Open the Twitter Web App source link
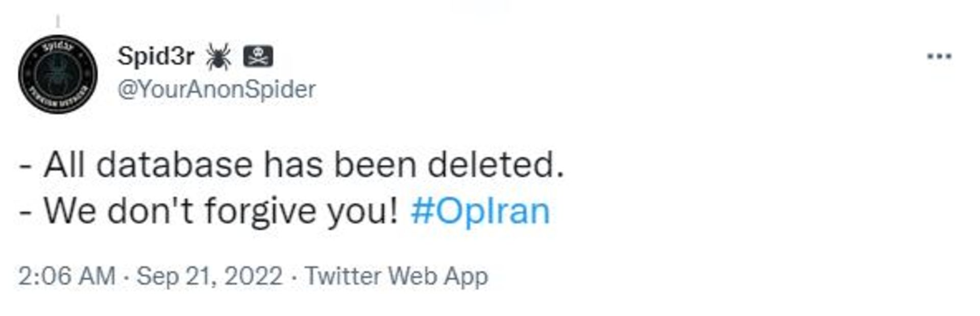 tap(397, 276)
